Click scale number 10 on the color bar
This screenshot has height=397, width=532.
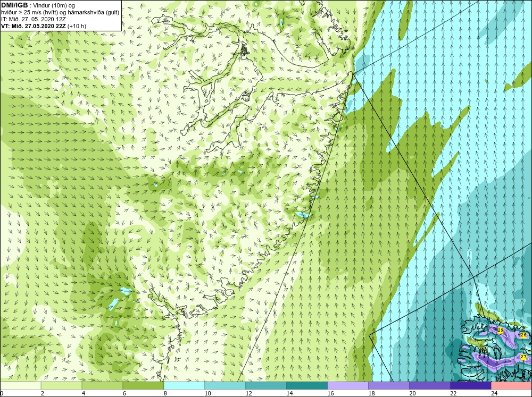pyautogui.click(x=207, y=394)
